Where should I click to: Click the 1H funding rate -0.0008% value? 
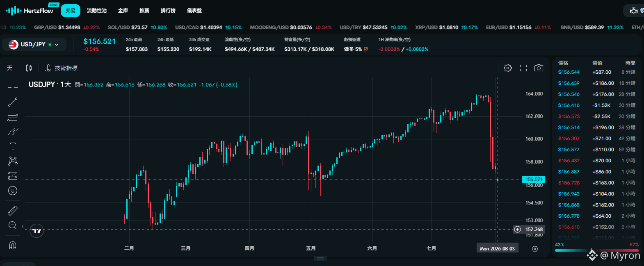coord(389,49)
